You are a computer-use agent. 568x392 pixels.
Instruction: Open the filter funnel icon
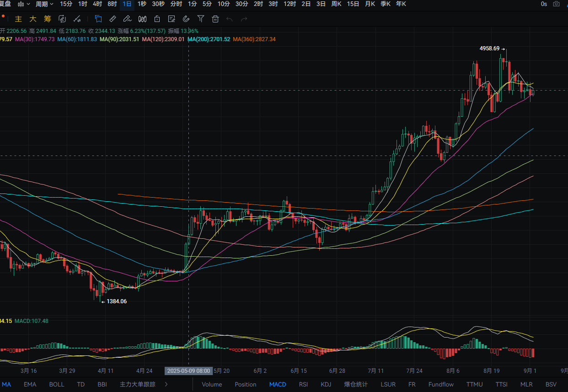pos(201,19)
